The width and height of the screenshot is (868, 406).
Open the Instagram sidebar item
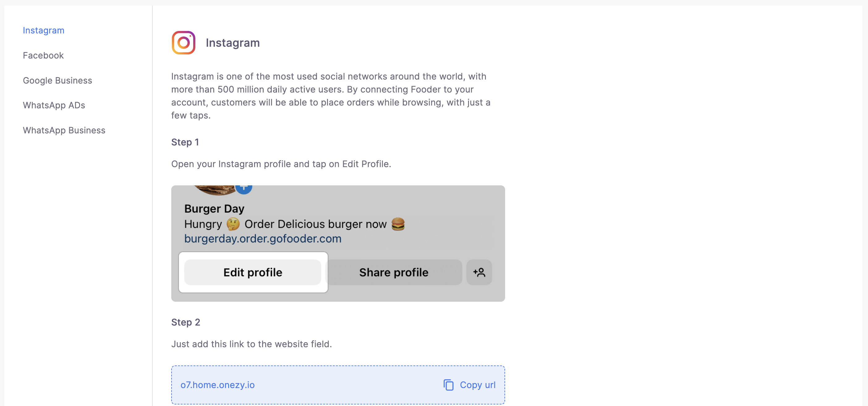[x=44, y=30]
